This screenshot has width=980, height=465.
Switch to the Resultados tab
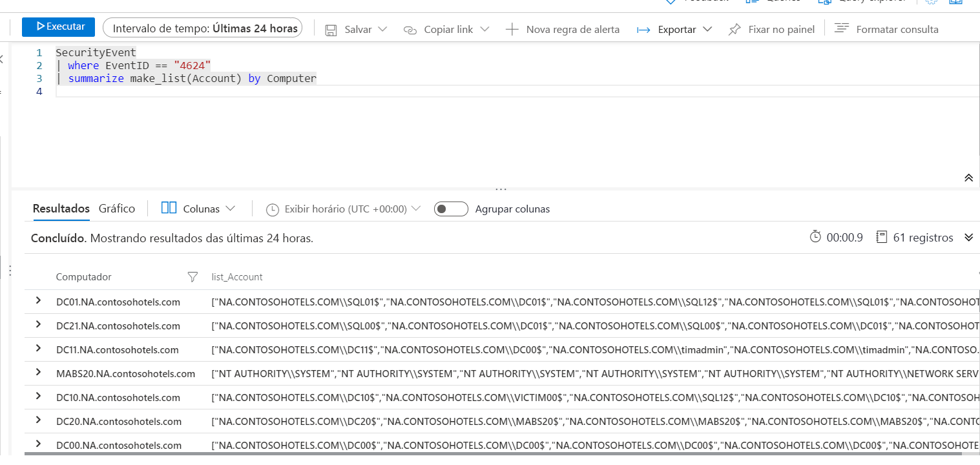click(x=61, y=209)
